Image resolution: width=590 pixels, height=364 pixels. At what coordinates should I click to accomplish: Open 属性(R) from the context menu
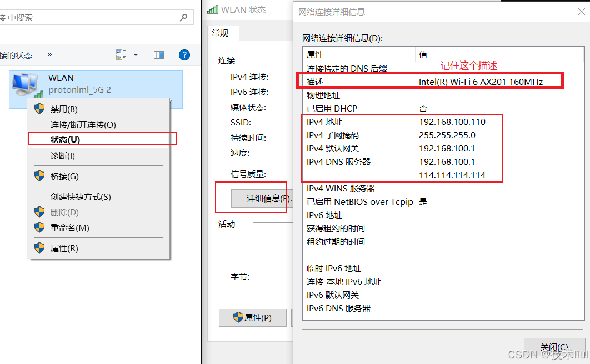pyautogui.click(x=98, y=248)
